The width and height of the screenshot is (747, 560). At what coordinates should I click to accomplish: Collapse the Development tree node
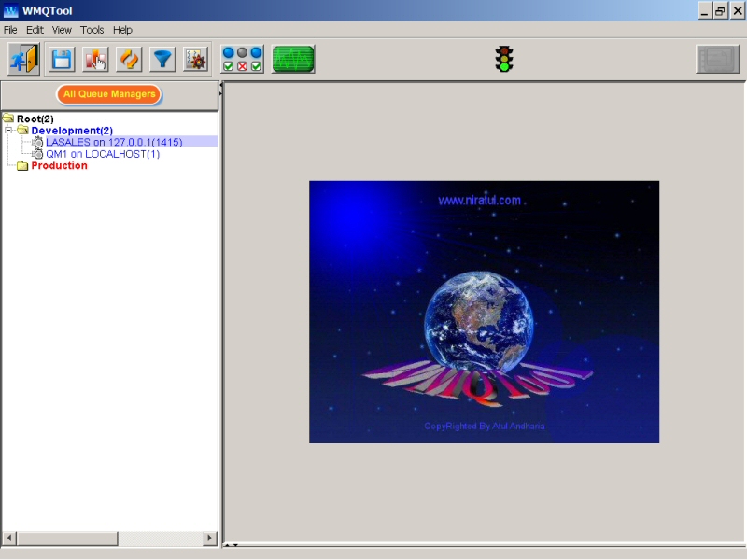coord(8,130)
